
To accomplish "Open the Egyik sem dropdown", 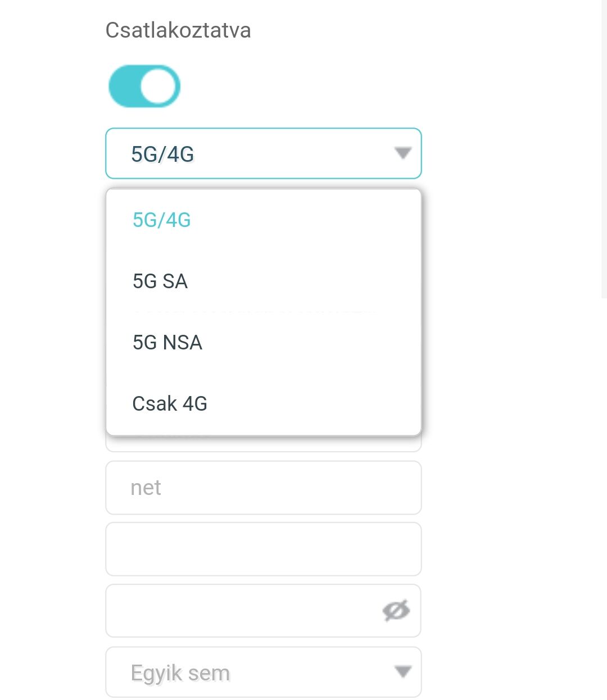I will (x=263, y=672).
